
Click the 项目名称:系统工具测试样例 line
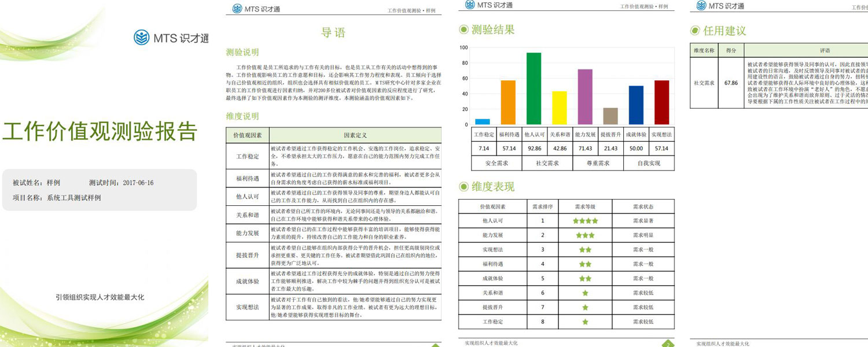(57, 198)
